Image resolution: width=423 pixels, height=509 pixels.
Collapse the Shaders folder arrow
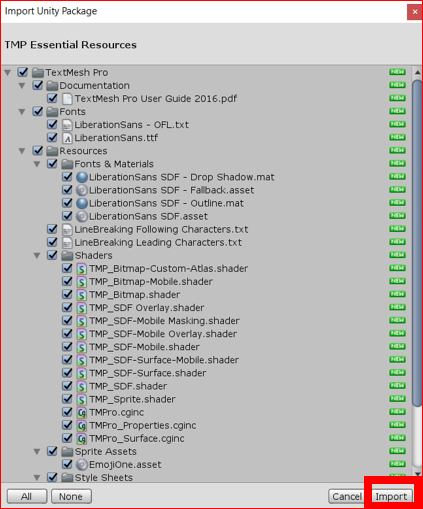coord(37,256)
